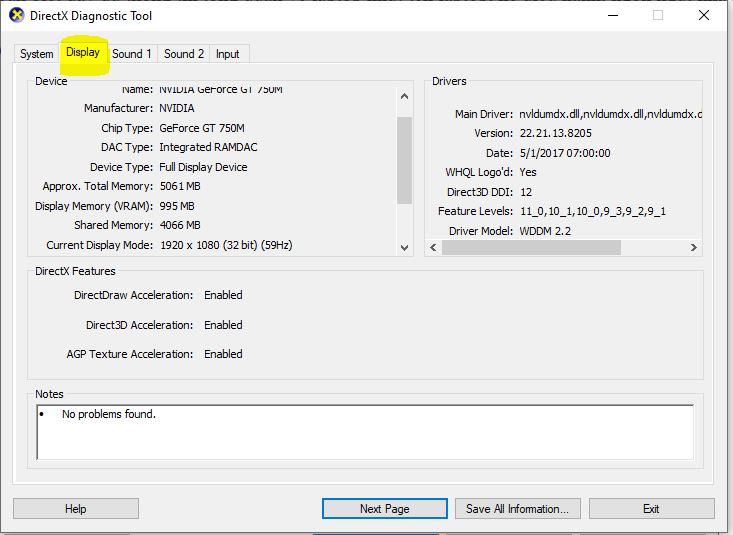This screenshot has height=535, width=733.
Task: Click driver Version value '22.21.13.8205'
Action: [x=556, y=133]
